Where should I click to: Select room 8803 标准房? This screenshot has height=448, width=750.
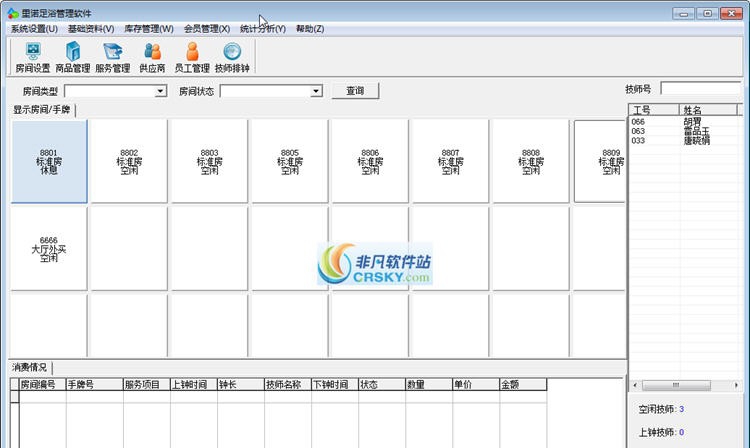[x=210, y=161]
